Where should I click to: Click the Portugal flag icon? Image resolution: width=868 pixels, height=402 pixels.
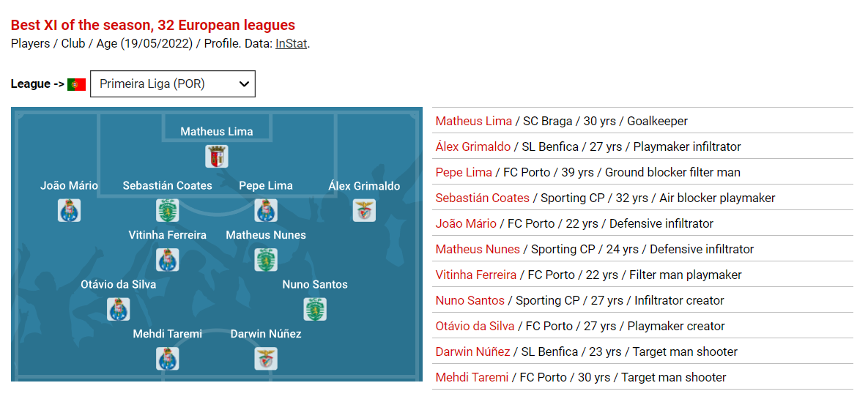click(77, 84)
